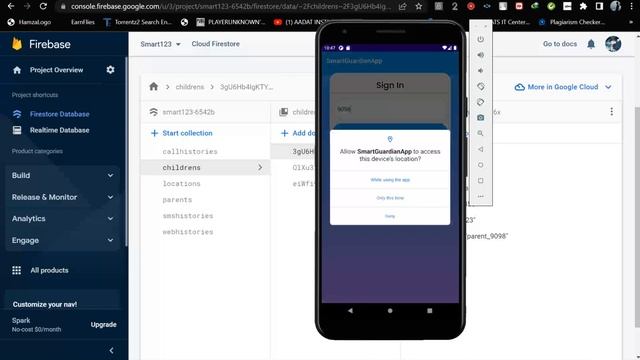Click the emulator toolbar home circle
The image size is (640, 360).
point(480,165)
